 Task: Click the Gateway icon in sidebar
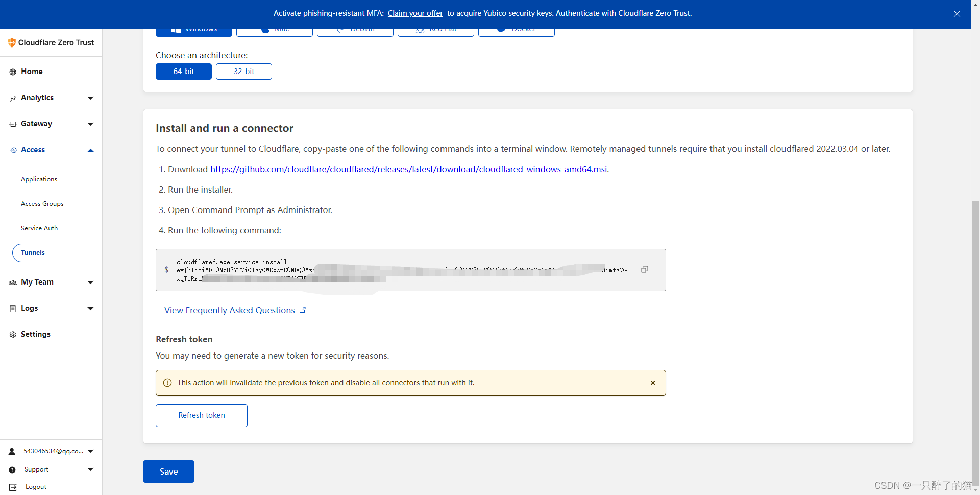pos(13,124)
